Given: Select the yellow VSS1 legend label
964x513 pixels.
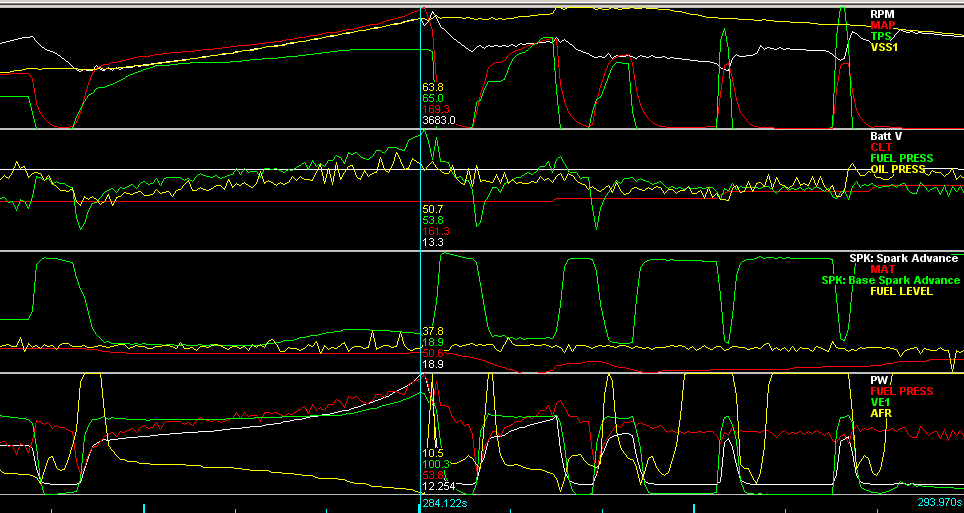Looking at the screenshot, I should (x=884, y=47).
